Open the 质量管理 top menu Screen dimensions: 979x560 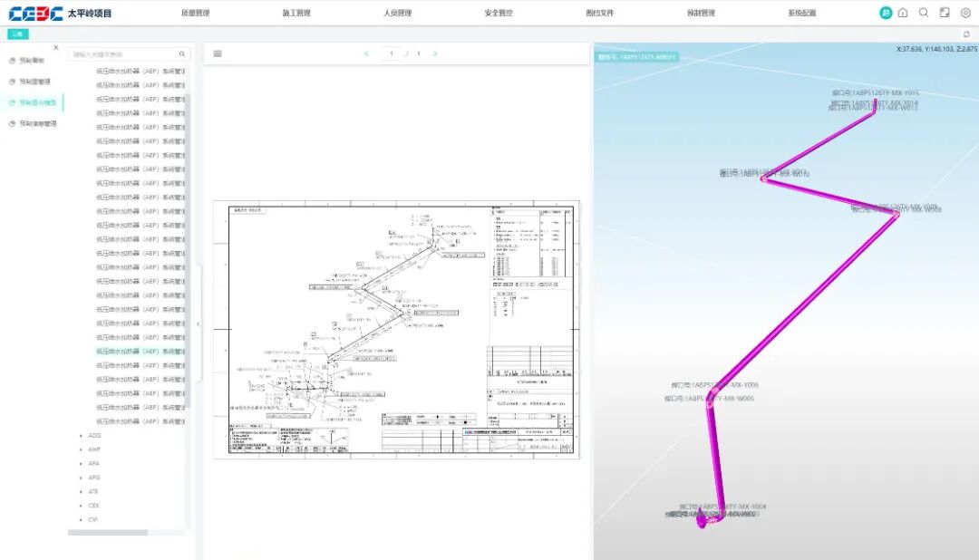(195, 14)
